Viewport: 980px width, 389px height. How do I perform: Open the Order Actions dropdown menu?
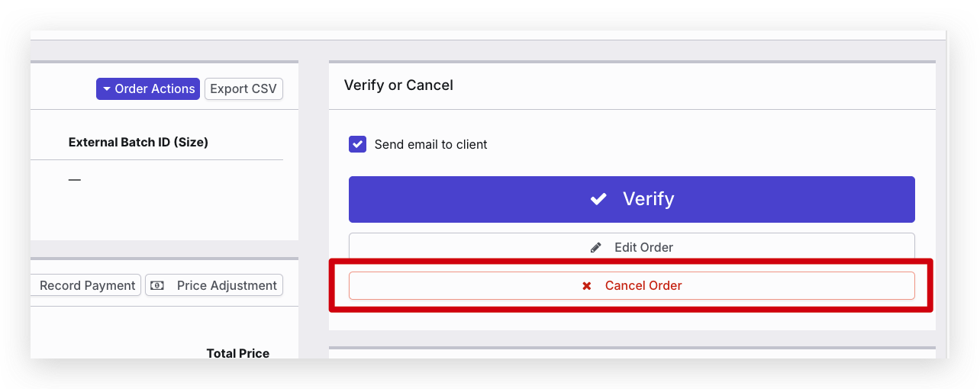tap(148, 89)
